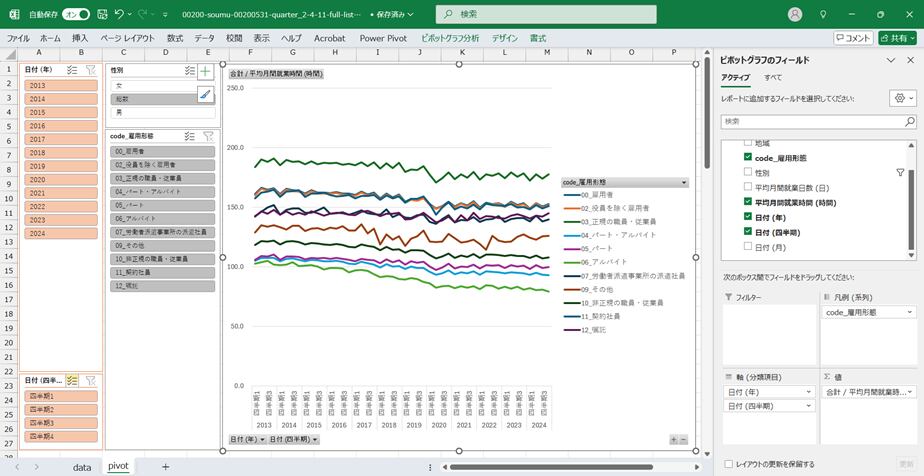Open chart styles paintbrush button
The image size is (924, 476).
click(x=205, y=94)
